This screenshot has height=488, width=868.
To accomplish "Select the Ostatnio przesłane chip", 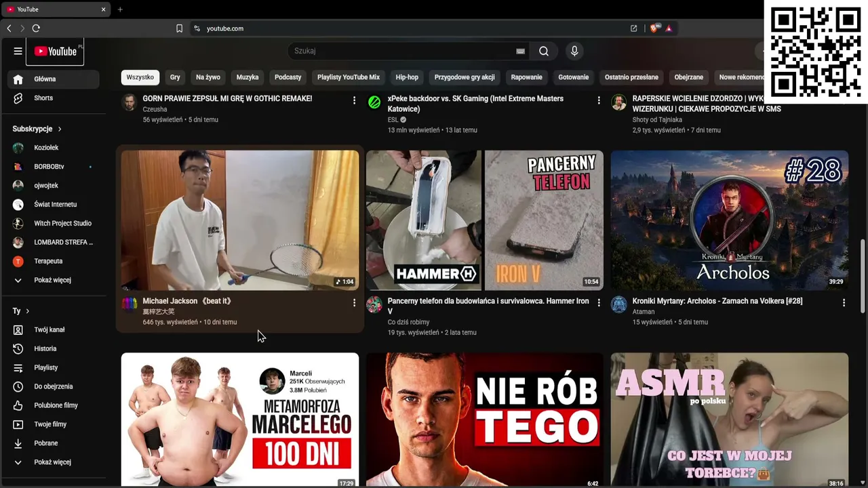I will tap(631, 77).
